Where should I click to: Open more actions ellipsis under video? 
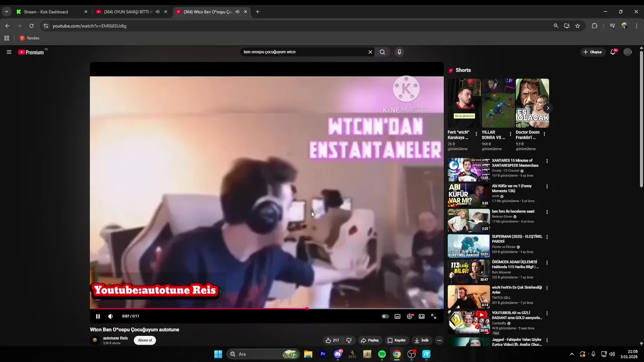pos(439,340)
